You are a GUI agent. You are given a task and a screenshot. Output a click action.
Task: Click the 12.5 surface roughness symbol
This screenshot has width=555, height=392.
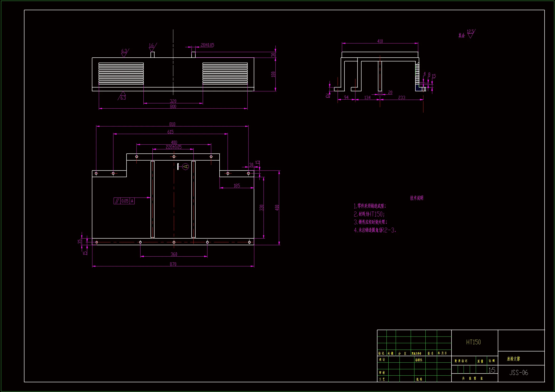coord(470,34)
